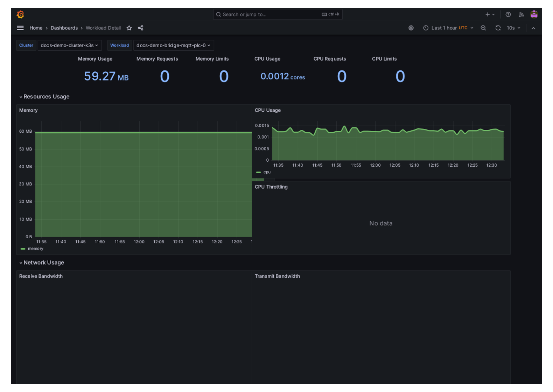Toggle the cpu series legend
Screen dimensions: 553x392
coord(267,172)
